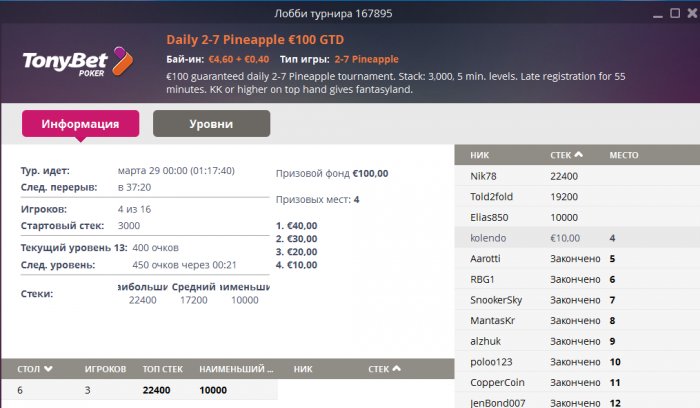Click the TonyBet Poker logo

pyautogui.click(x=78, y=62)
